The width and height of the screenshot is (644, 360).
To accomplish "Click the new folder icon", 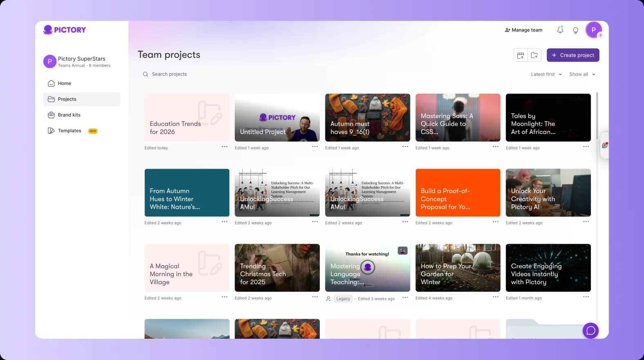I will 534,55.
